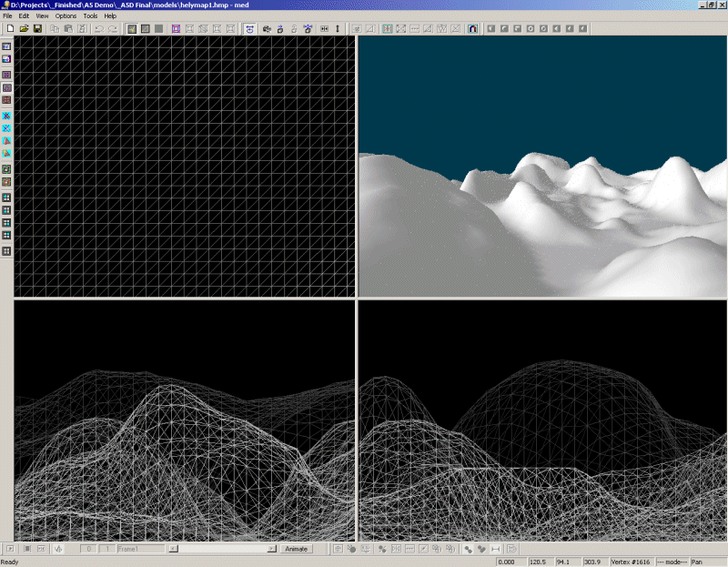728x567 pixels.
Task: Click the magnet snap icon
Action: point(472,29)
